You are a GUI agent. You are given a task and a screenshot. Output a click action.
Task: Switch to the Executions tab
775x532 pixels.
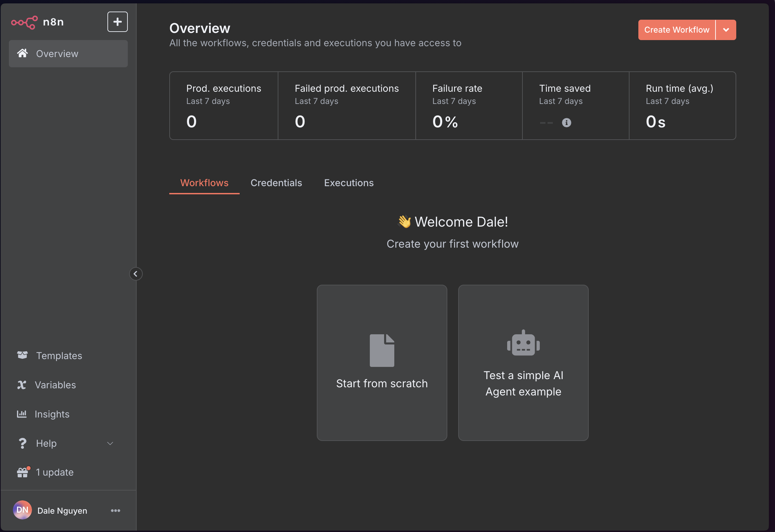[349, 183]
